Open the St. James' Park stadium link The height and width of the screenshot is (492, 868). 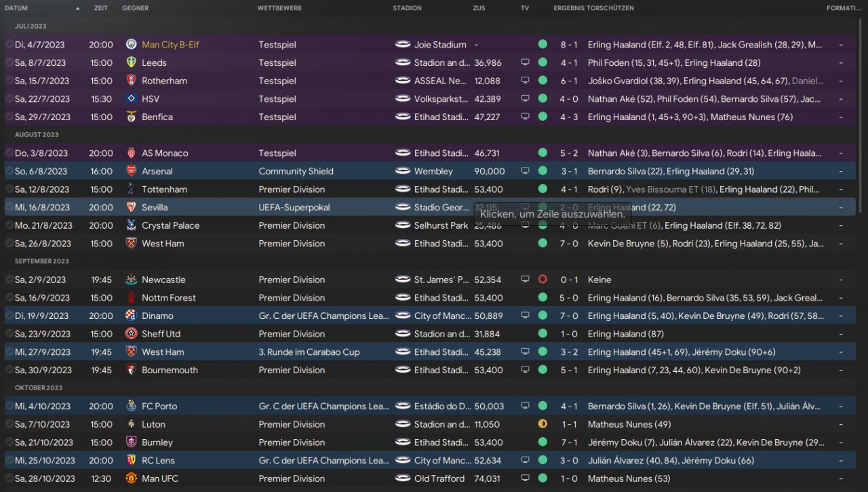pyautogui.click(x=441, y=280)
